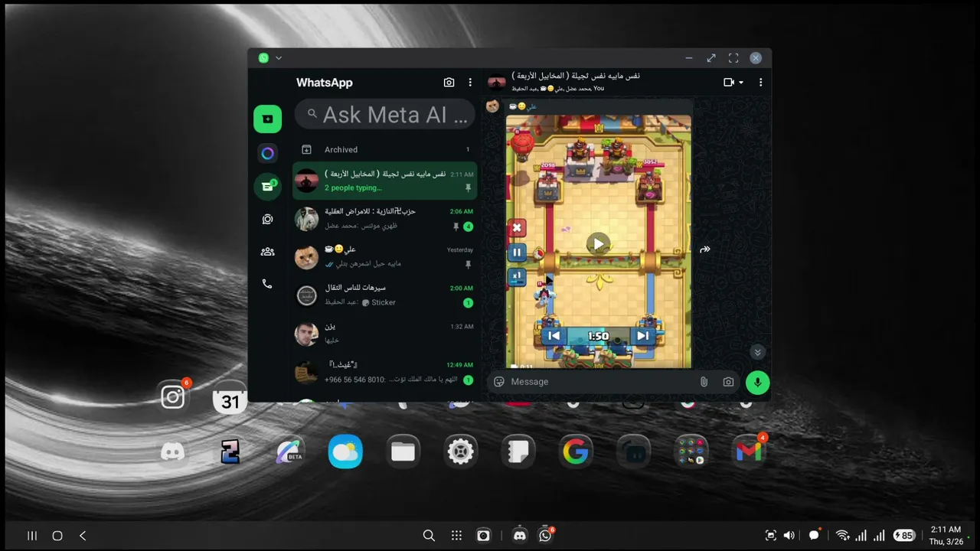This screenshot has width=980, height=551.
Task: Expand the WhatsApp window title dropdown chevron
Action: (x=279, y=58)
